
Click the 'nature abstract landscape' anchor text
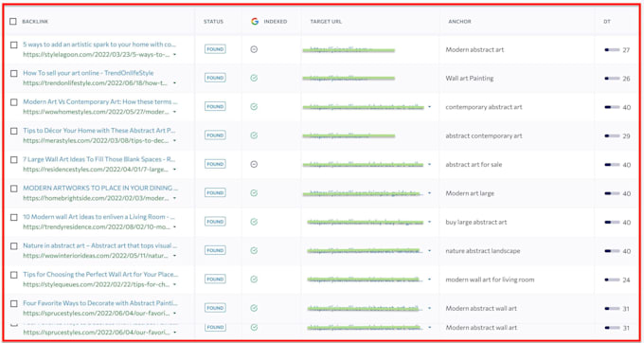click(483, 251)
